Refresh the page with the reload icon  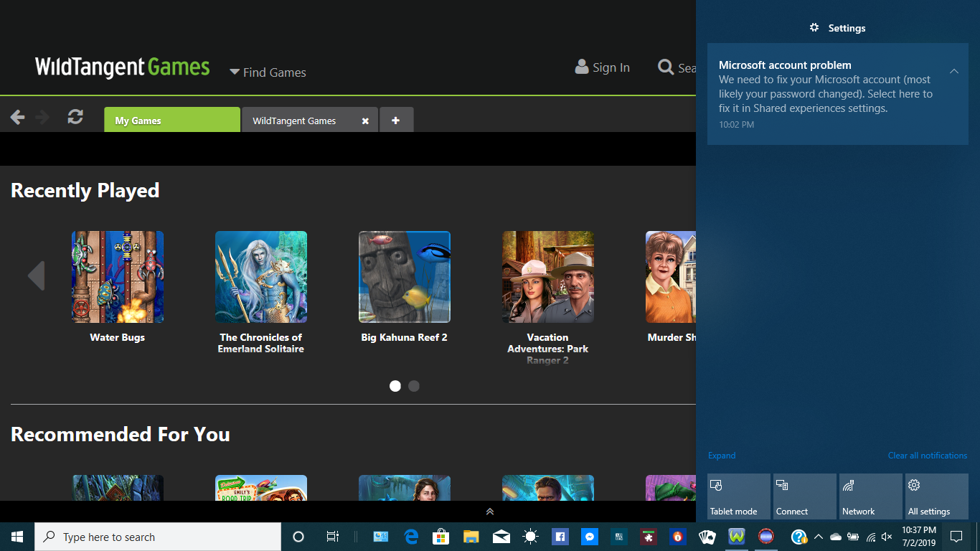coord(75,117)
